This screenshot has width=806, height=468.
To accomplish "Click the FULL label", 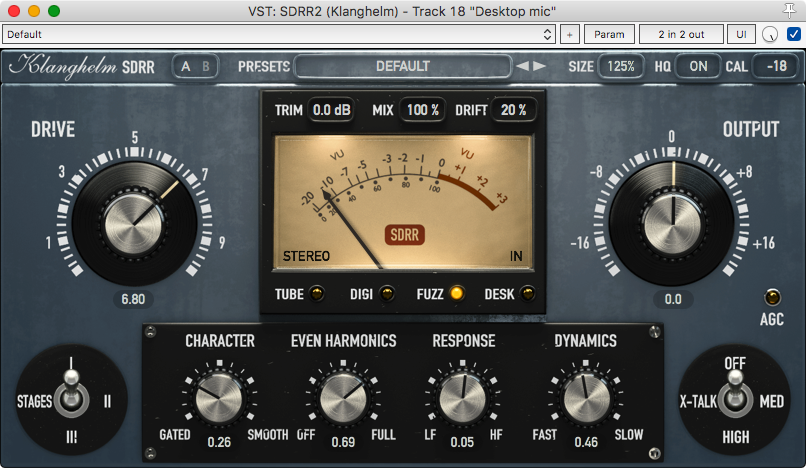I will [x=383, y=435].
